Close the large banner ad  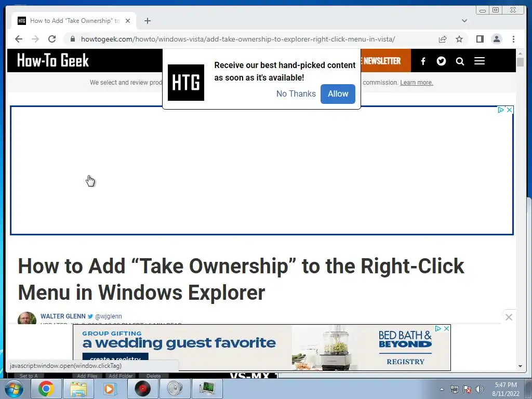pos(510,110)
